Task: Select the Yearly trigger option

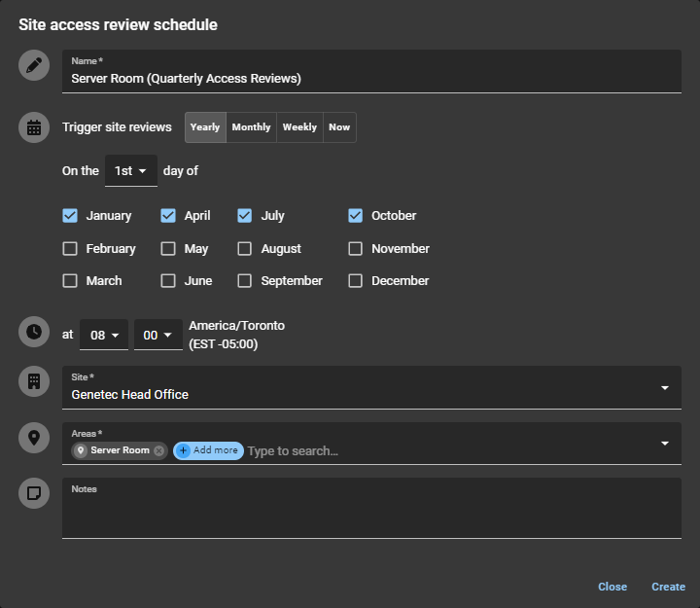Action: point(205,127)
